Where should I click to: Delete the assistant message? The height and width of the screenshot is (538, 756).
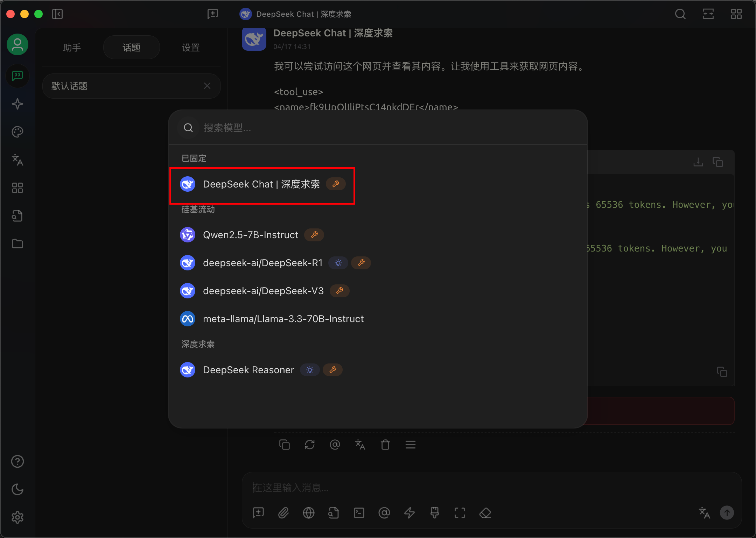point(385,445)
